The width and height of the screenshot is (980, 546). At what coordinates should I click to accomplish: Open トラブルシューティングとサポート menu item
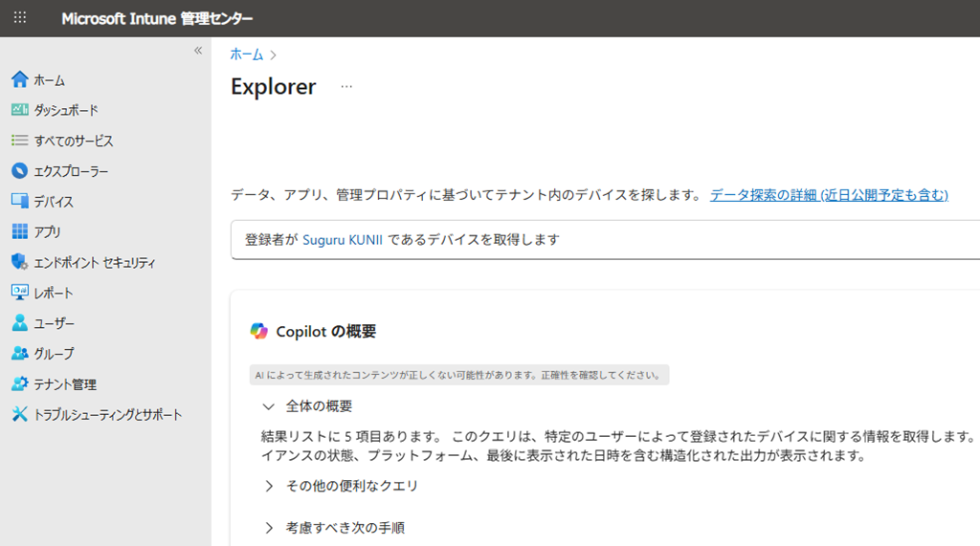[108, 414]
